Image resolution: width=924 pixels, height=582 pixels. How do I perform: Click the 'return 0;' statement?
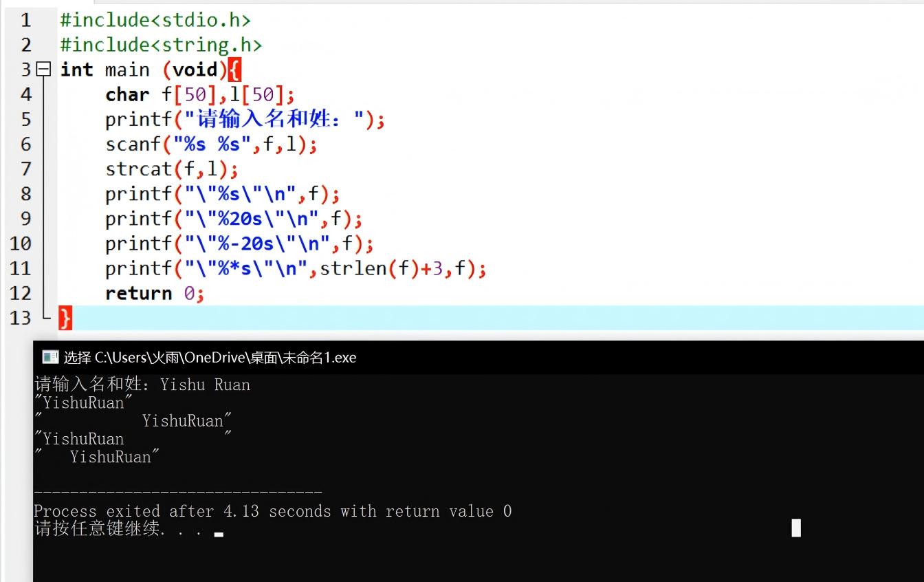coord(155,293)
